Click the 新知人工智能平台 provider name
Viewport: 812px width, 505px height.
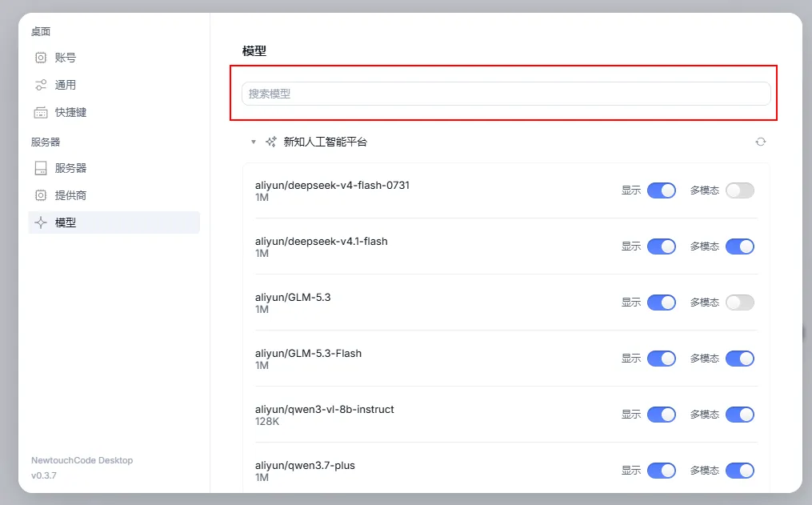click(x=326, y=142)
